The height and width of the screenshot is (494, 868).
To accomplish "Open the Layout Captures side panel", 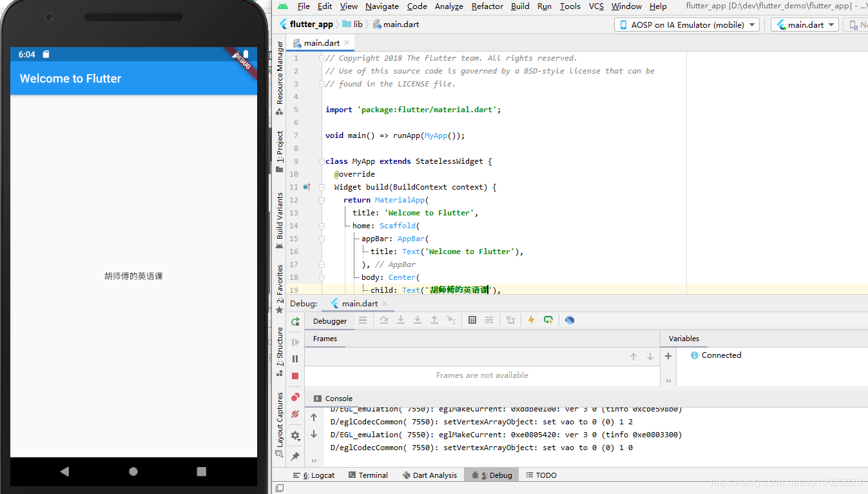I will [x=280, y=425].
